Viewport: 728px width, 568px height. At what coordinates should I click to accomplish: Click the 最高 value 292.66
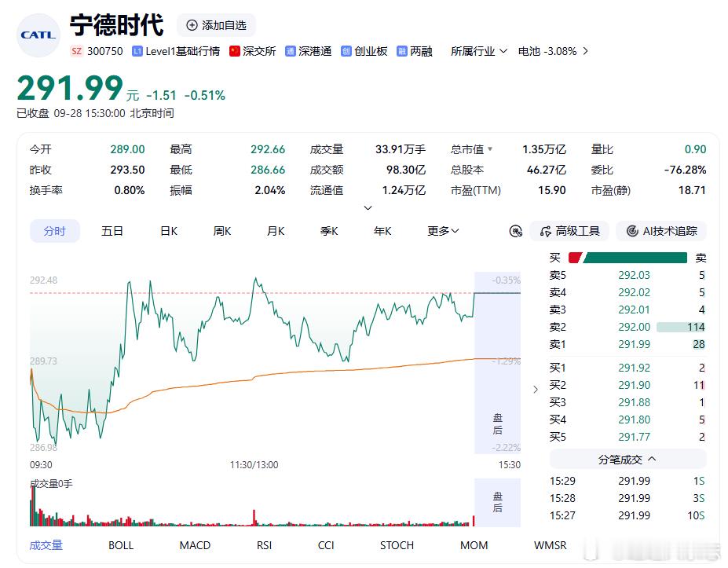(x=268, y=149)
